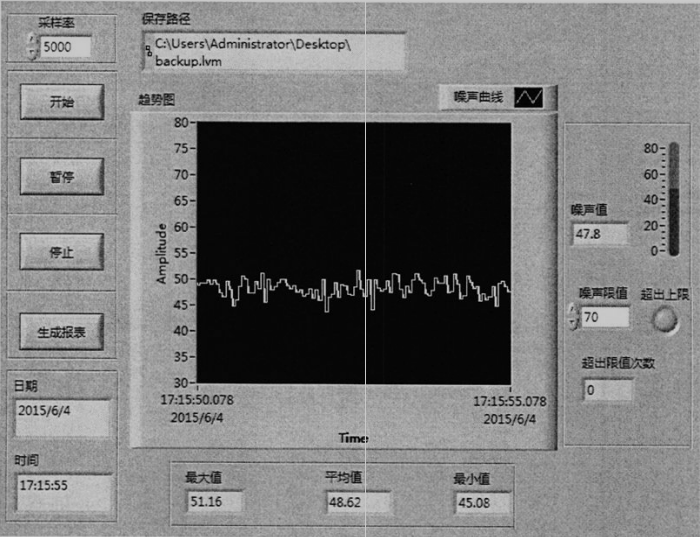The height and width of the screenshot is (537, 700).
Task: Click the 噪声值 readout showing 47.8
Action: [x=597, y=234]
